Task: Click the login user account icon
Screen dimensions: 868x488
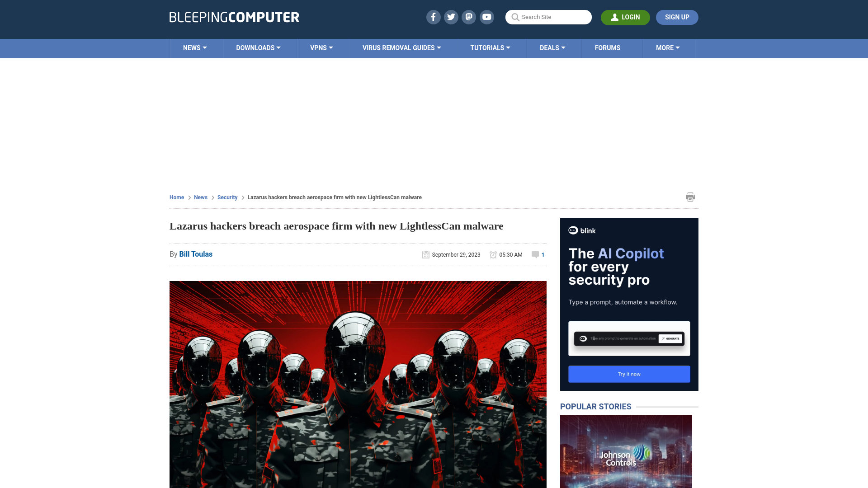Action: coord(615,17)
